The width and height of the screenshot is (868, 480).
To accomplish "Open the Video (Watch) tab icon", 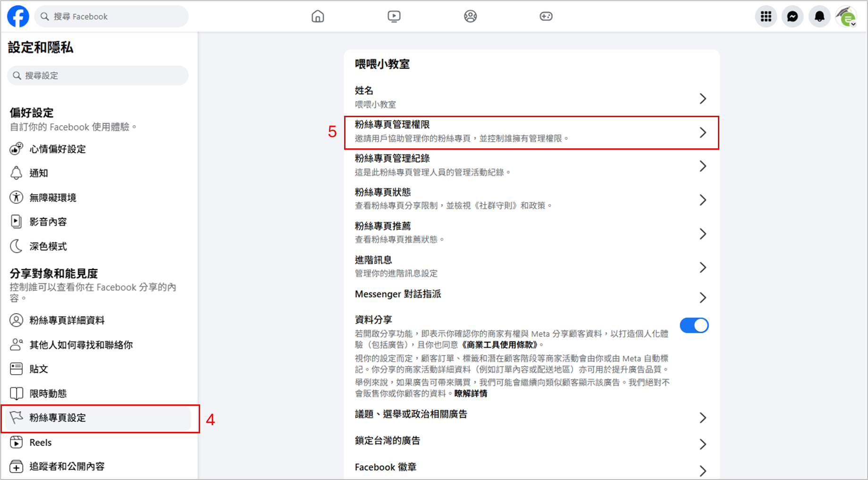I will [394, 17].
